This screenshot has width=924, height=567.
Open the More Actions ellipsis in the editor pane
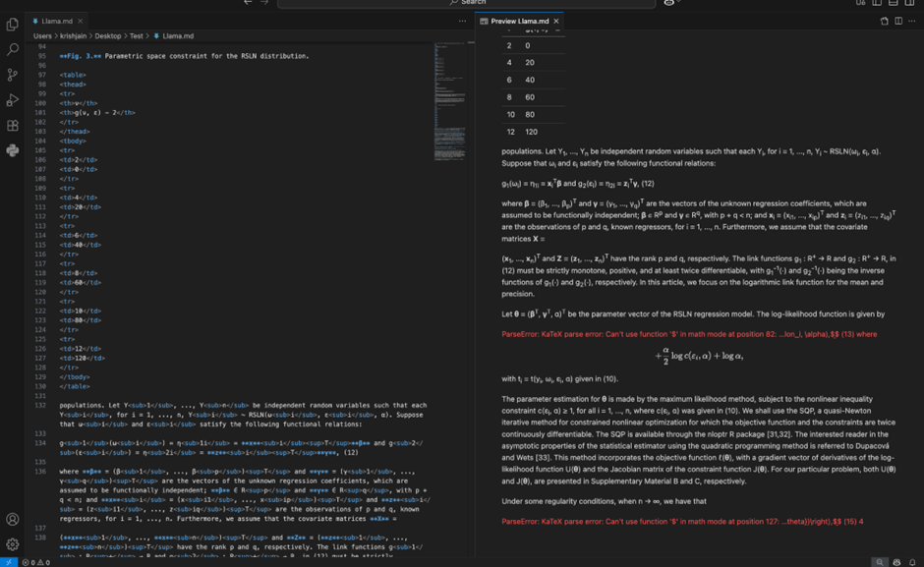pos(462,20)
